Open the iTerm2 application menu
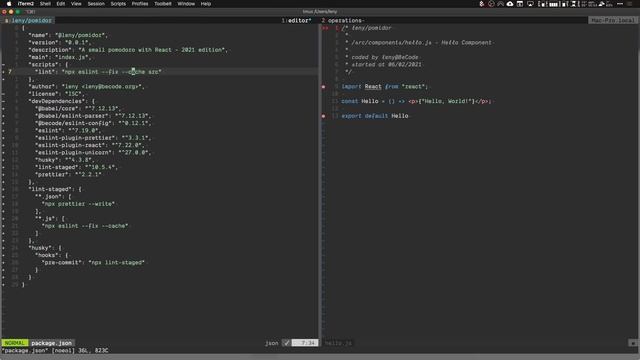 26,4
